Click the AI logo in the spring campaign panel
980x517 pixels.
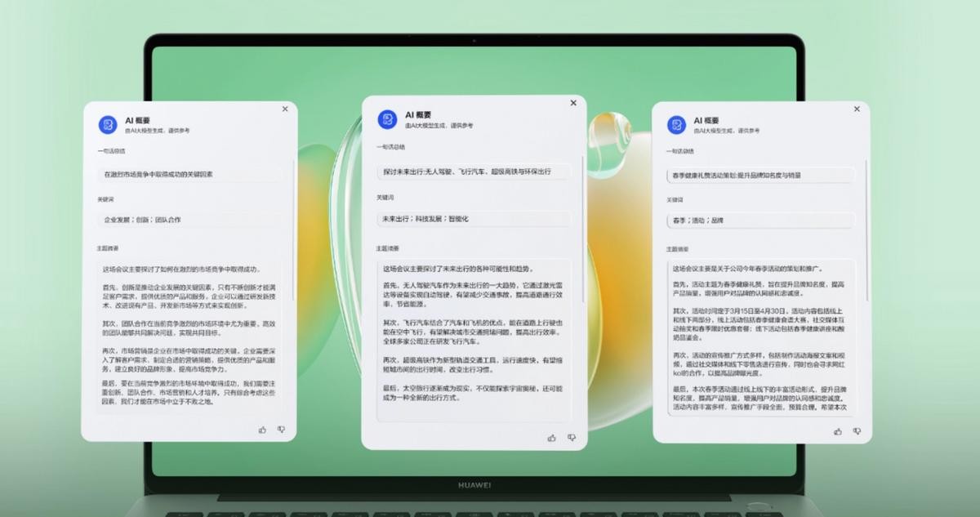(676, 124)
